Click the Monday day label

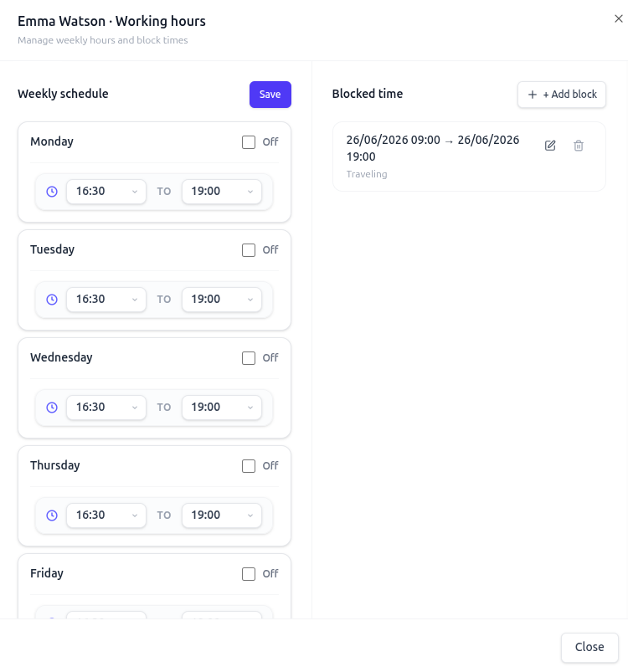[x=52, y=142]
